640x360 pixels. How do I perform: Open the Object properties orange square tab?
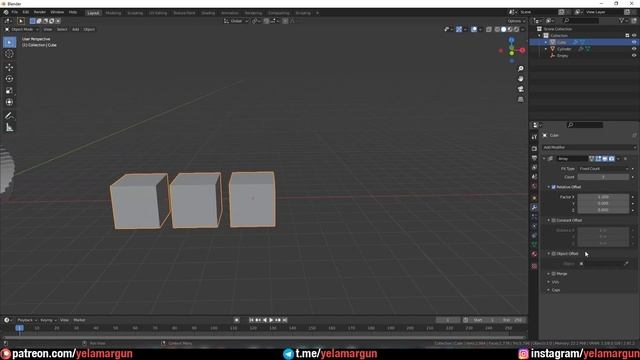click(534, 198)
